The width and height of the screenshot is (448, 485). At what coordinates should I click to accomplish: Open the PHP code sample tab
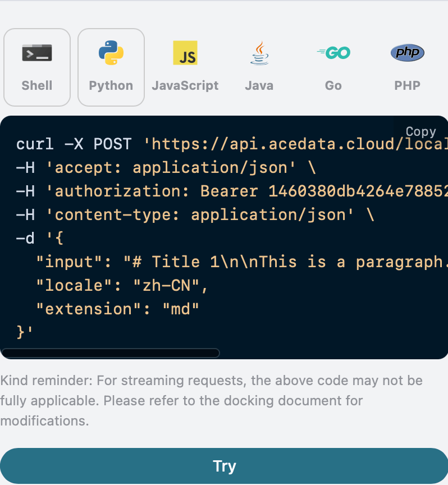pos(407,86)
